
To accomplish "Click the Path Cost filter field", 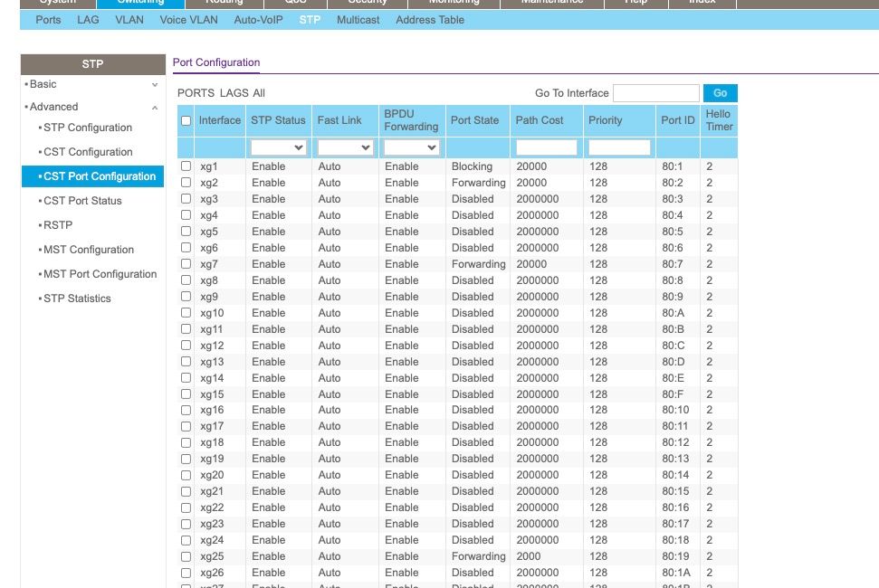I will pyautogui.click(x=547, y=147).
